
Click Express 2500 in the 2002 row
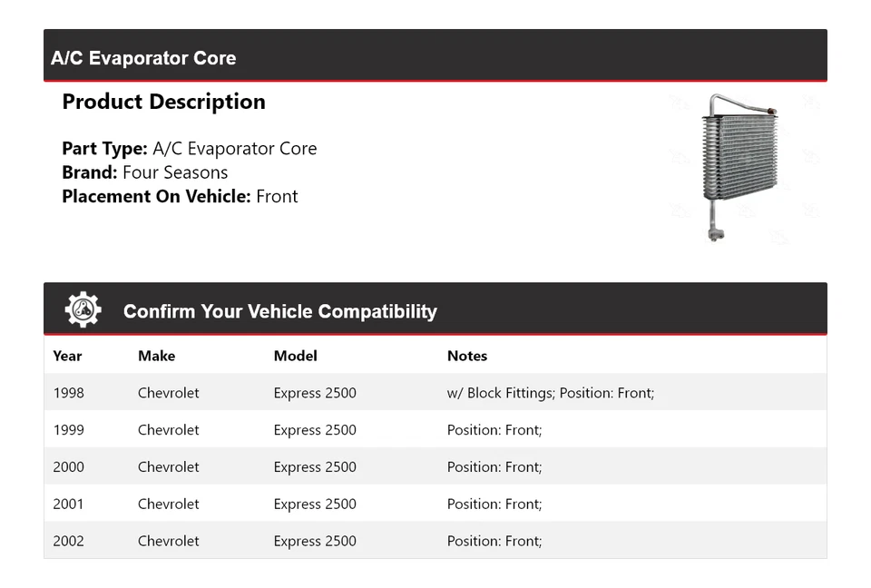(315, 541)
